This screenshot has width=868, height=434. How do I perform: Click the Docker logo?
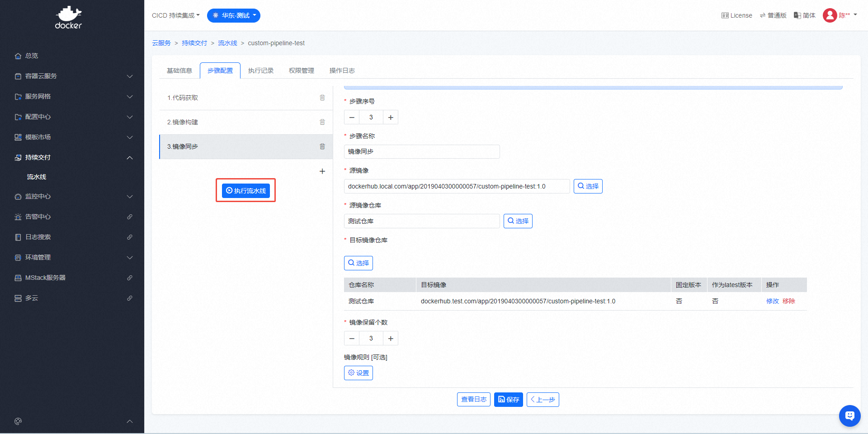pos(68,18)
